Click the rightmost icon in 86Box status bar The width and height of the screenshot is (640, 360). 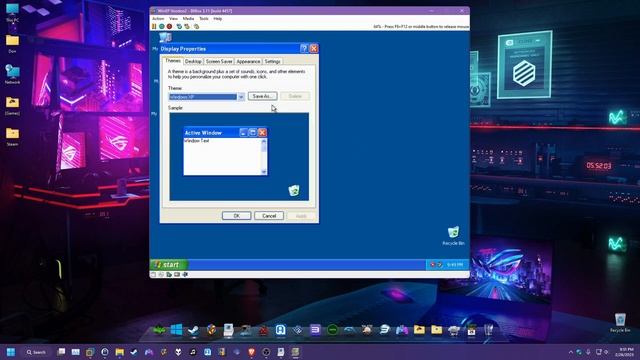tap(185, 275)
